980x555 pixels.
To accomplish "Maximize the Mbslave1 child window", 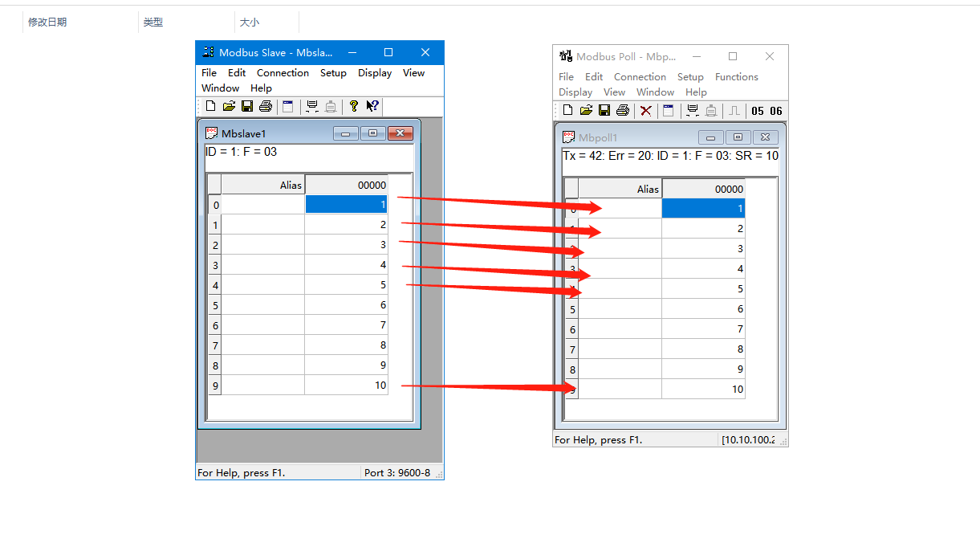I will [372, 133].
